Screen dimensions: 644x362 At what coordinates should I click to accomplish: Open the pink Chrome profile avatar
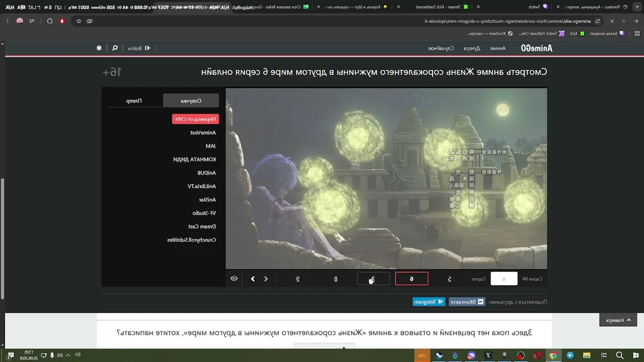(x=20, y=21)
